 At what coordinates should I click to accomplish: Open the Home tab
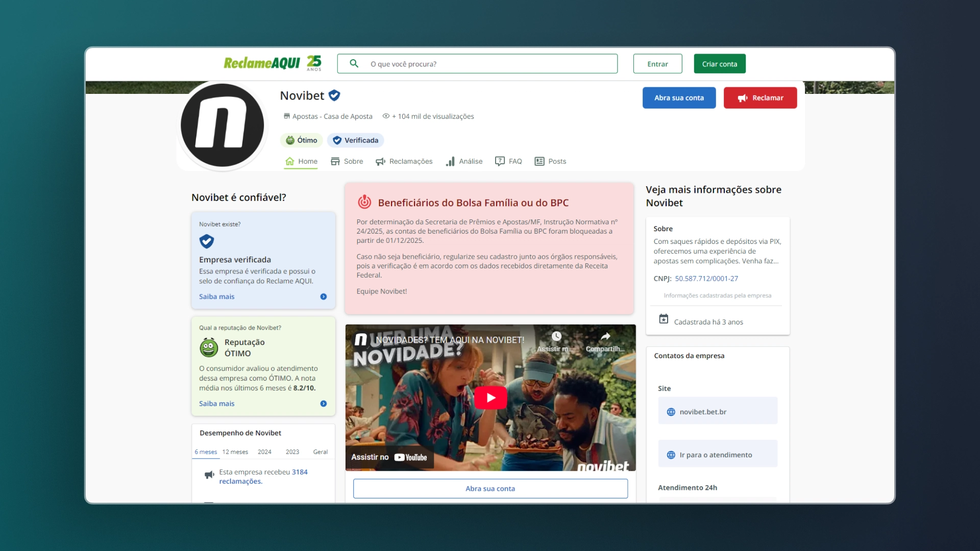[x=301, y=161]
